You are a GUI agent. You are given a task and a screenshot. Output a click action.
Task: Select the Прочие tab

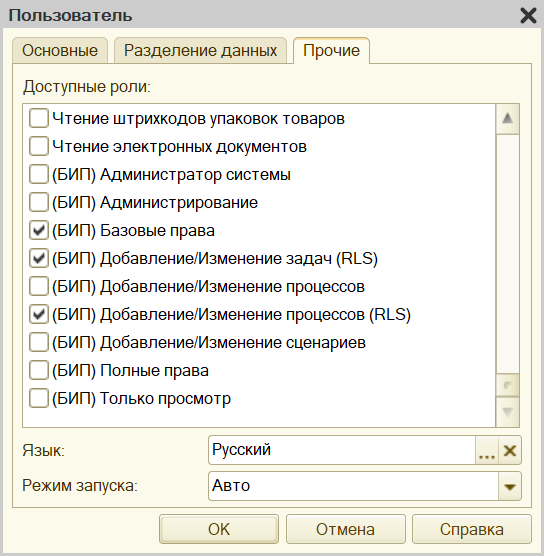pos(332,50)
